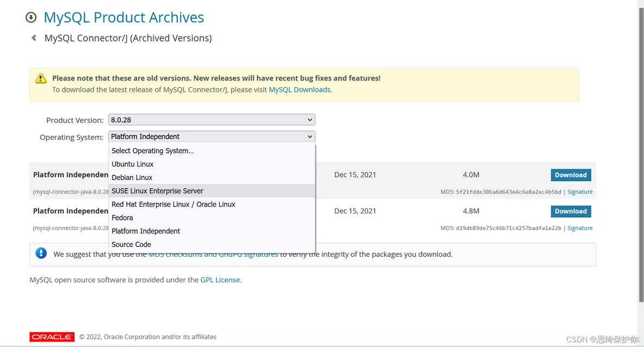Click the page vertical scrollbar
Viewport: 644px width, 347px height.
[641, 156]
